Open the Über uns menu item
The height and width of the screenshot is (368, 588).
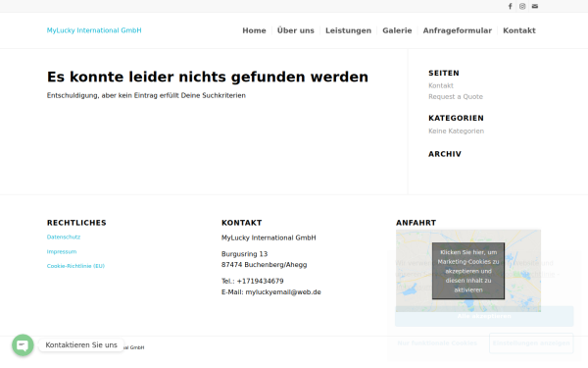pos(296,30)
